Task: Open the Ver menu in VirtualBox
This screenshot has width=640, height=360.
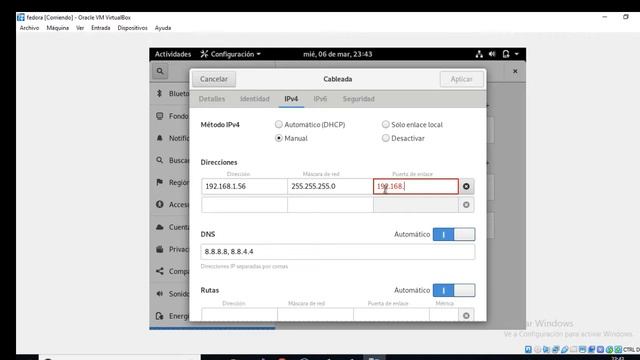Action: coord(80,28)
